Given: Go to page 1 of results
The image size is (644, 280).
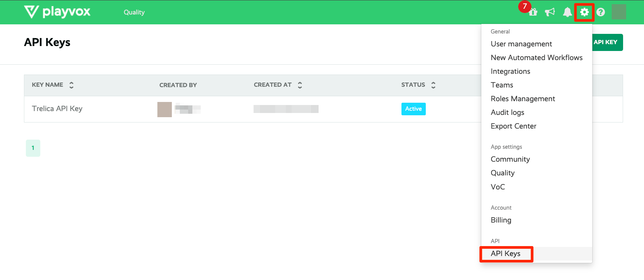Looking at the screenshot, I should click(33, 148).
